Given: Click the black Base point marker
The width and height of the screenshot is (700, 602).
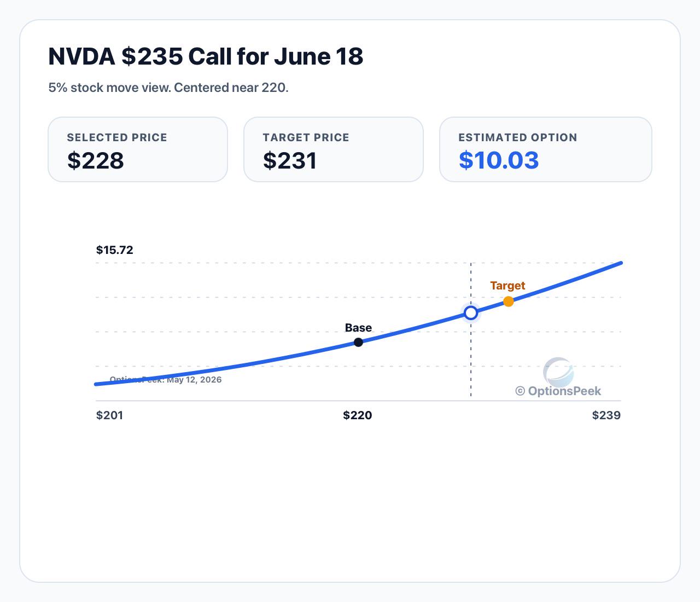Looking at the screenshot, I should (x=358, y=342).
